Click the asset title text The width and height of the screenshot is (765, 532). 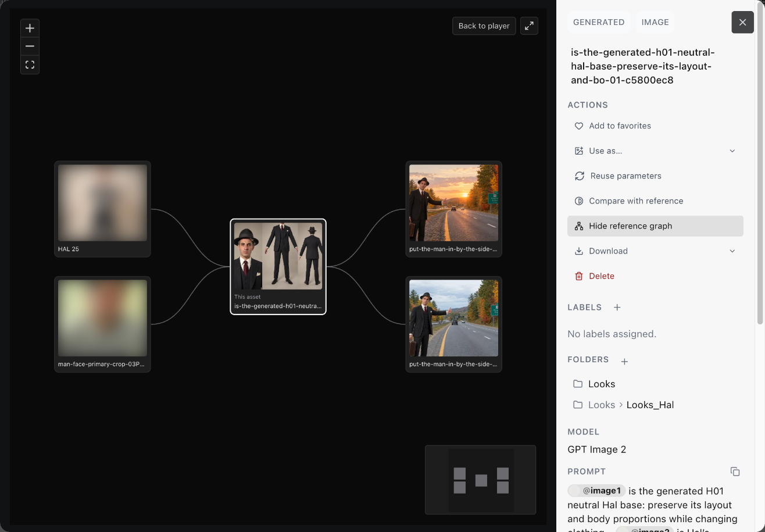642,66
